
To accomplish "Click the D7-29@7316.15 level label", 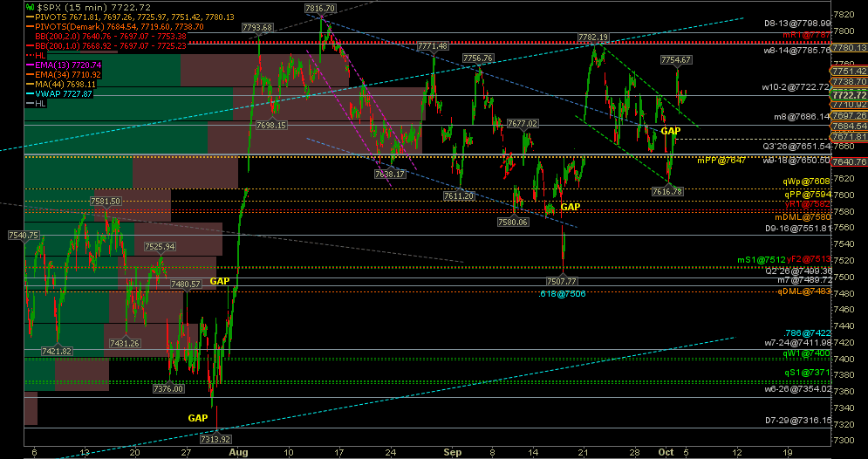I will click(797, 421).
